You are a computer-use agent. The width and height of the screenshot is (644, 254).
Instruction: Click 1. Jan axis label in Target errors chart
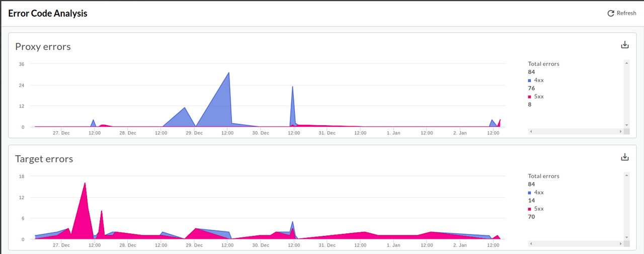pos(393,245)
